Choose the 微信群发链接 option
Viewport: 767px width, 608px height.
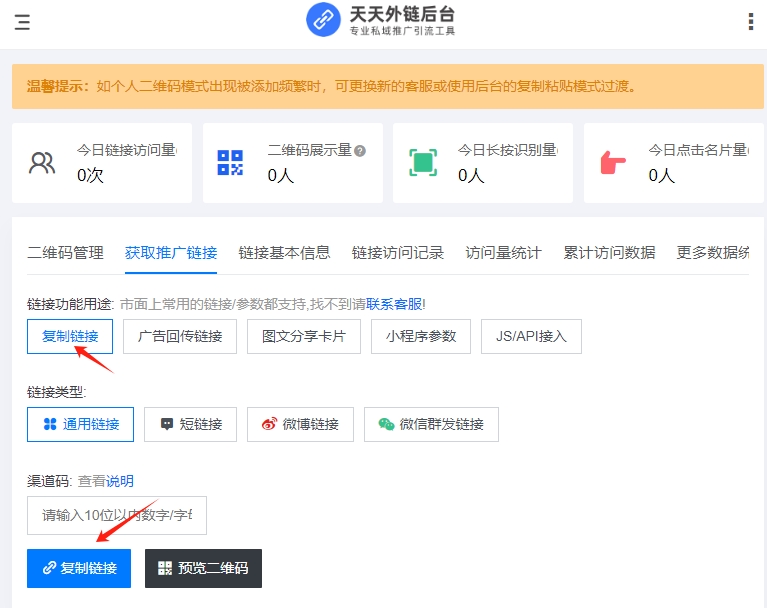[x=431, y=424]
